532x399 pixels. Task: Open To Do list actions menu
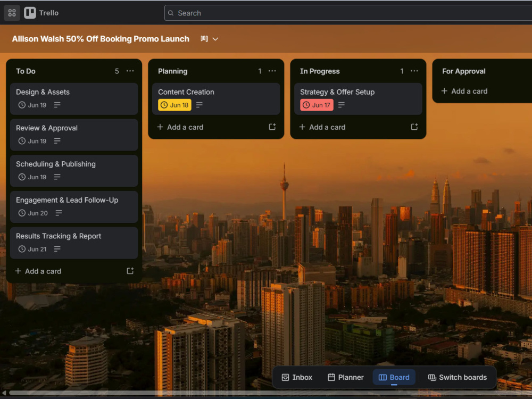(x=130, y=71)
